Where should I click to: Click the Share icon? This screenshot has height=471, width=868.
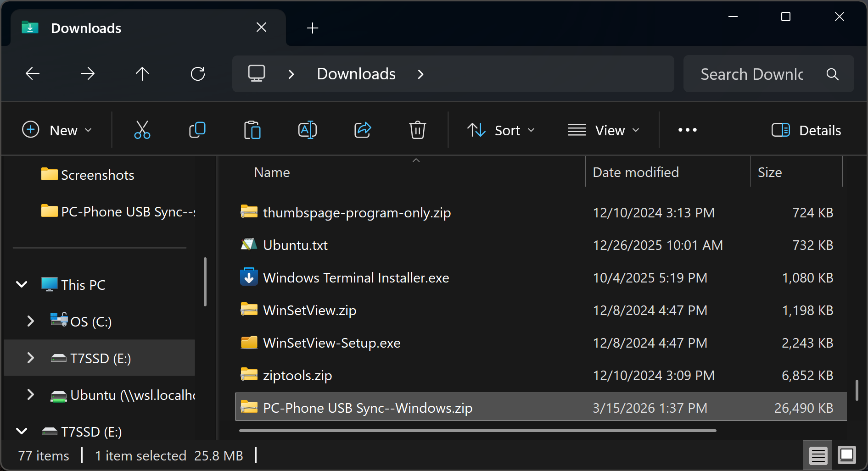click(362, 130)
